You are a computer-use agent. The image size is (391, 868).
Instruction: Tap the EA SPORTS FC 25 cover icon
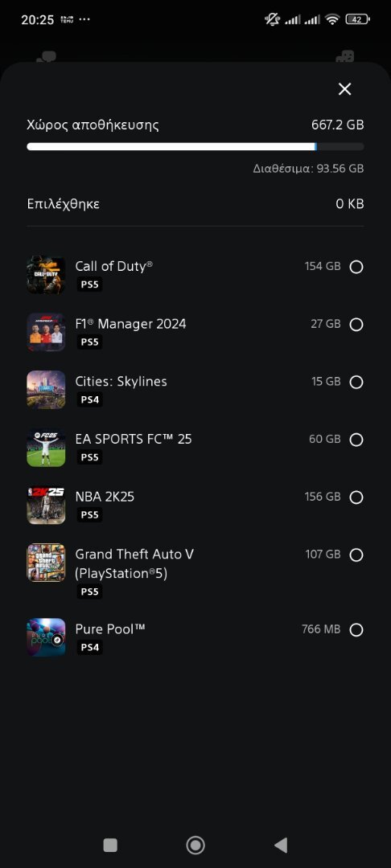point(46,448)
